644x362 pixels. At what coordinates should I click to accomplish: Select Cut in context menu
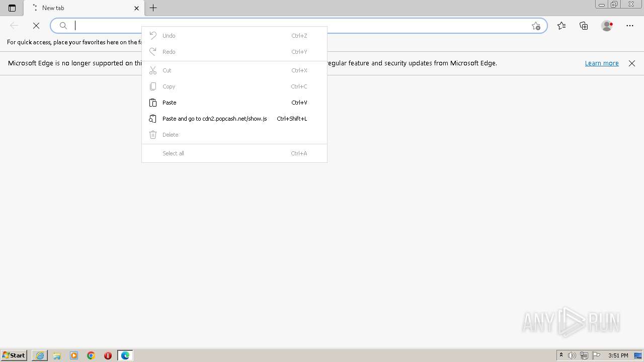[x=234, y=70]
